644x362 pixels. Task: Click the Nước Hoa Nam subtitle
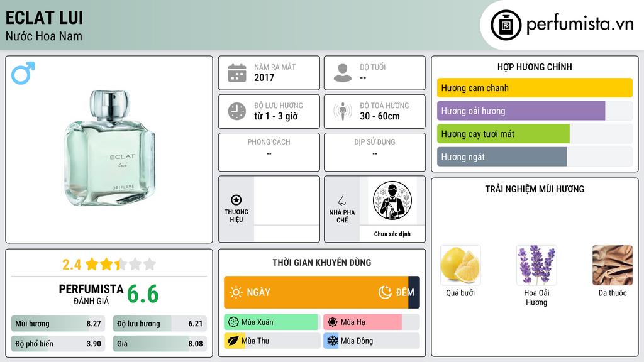point(44,36)
